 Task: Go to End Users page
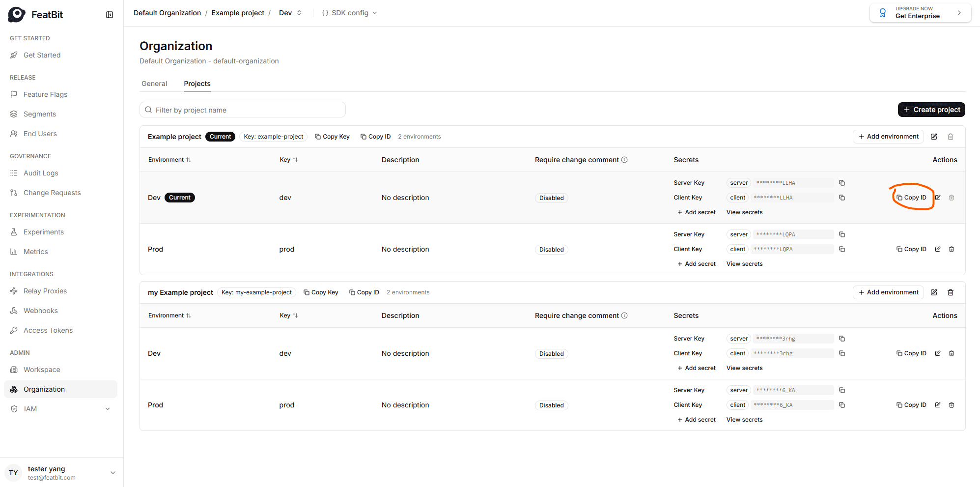(x=61, y=134)
